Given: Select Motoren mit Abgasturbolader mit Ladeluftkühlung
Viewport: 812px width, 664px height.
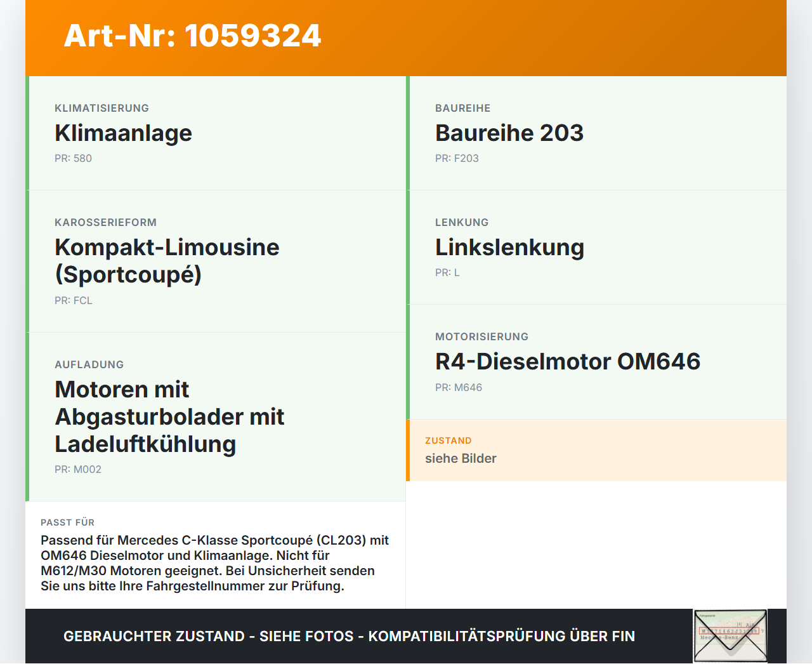Looking at the screenshot, I should click(x=169, y=416).
